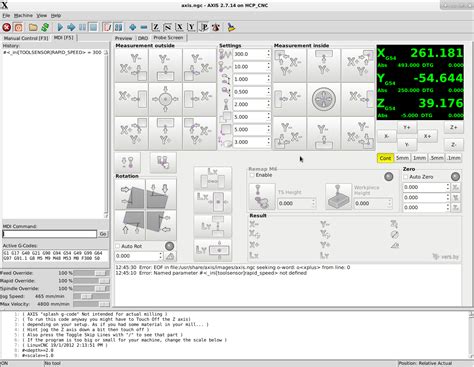
Task: Probe inside bottom-right X+ Y- corner
Action: 358,133
